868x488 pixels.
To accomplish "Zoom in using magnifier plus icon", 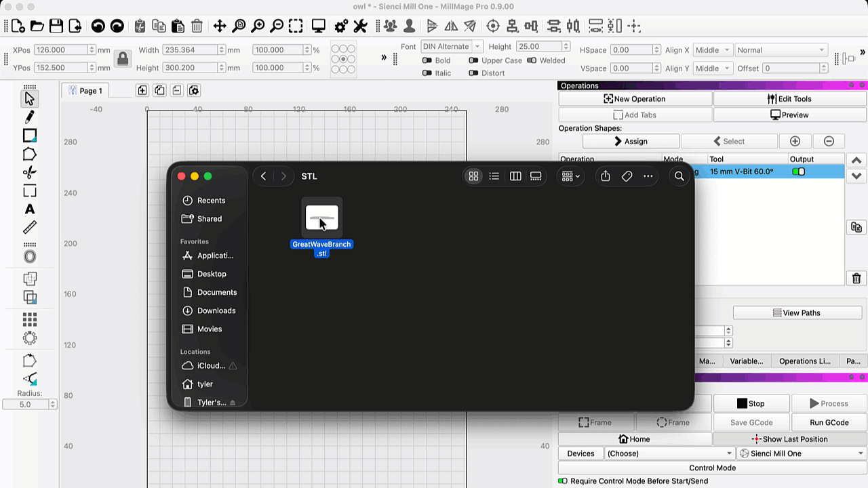I will tap(258, 26).
